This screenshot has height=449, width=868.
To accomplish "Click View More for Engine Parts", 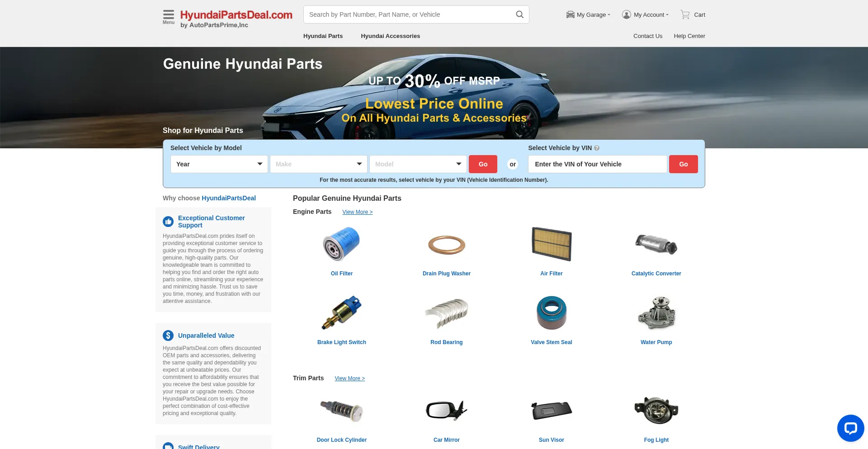I will [x=357, y=212].
